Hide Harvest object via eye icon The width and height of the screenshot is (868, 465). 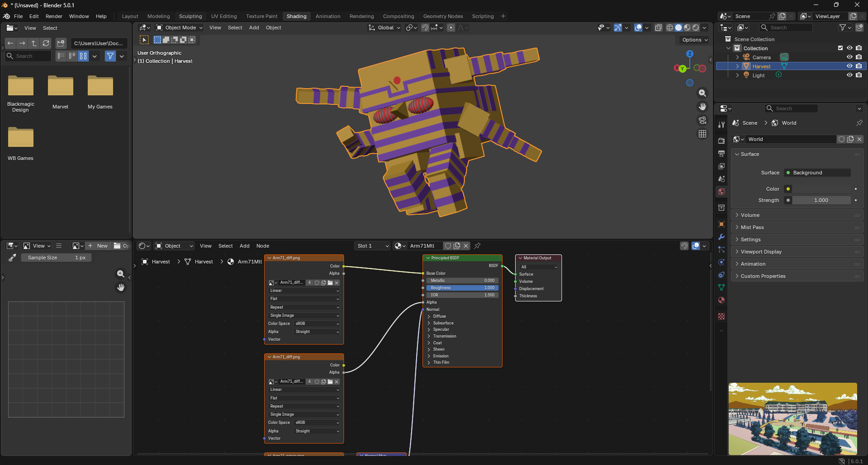pyautogui.click(x=849, y=66)
